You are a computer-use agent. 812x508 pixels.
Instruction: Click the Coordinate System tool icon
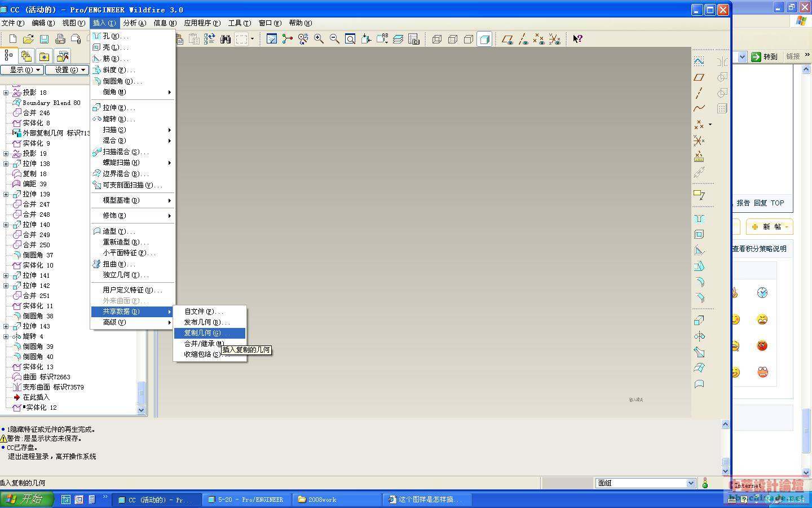click(699, 140)
